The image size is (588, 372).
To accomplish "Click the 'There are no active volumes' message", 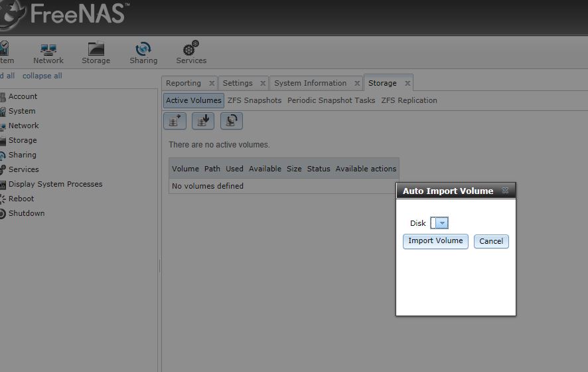I will click(x=219, y=145).
